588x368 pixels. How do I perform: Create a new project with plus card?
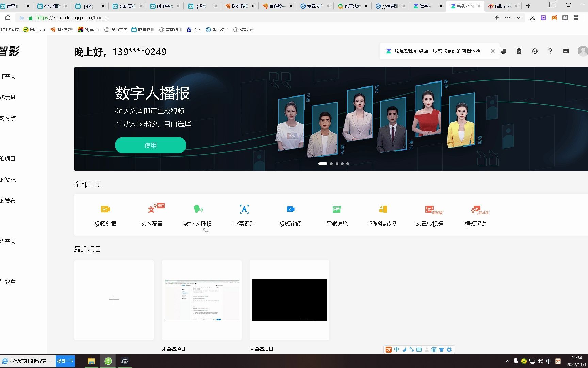pos(114,300)
